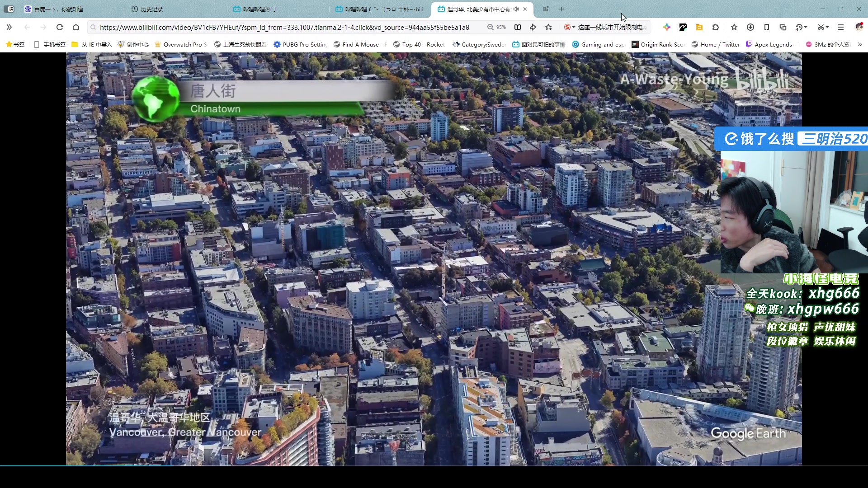Image resolution: width=868 pixels, height=488 pixels.
Task: Click the Chinatown aerial video frame
Action: (x=434, y=259)
